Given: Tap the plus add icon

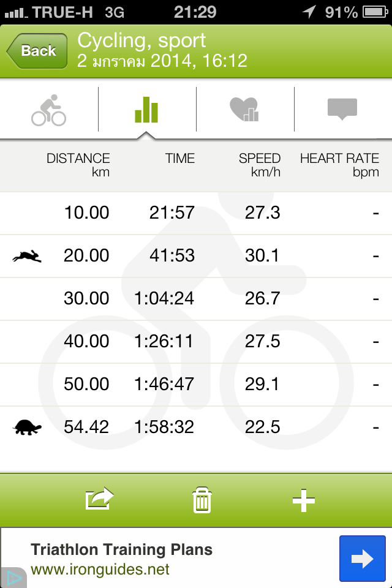Looking at the screenshot, I should pos(303,500).
